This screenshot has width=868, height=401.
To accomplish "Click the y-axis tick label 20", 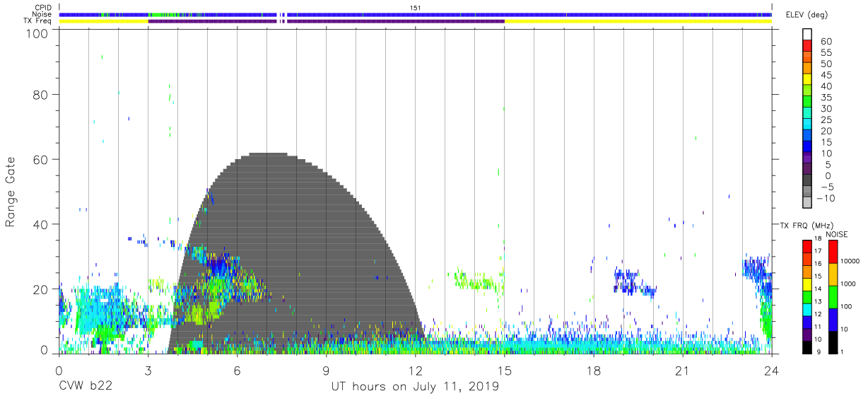I will pyautogui.click(x=40, y=289).
